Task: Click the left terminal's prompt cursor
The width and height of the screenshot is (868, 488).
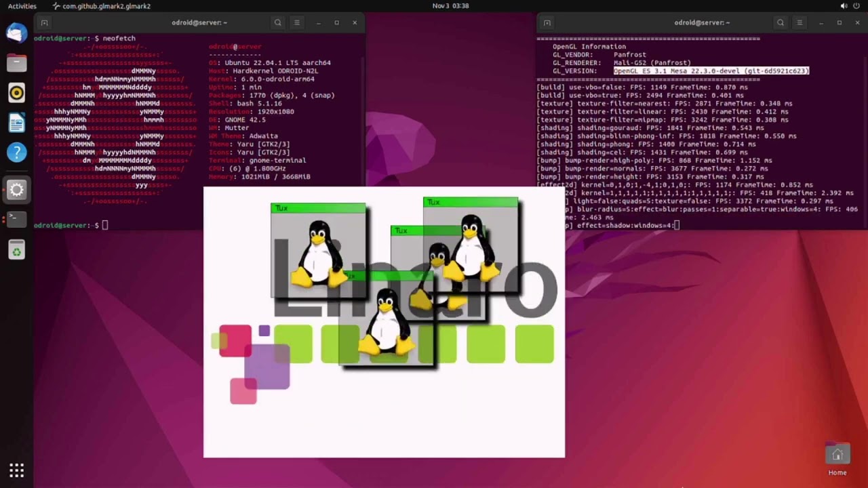Action: coord(105,225)
